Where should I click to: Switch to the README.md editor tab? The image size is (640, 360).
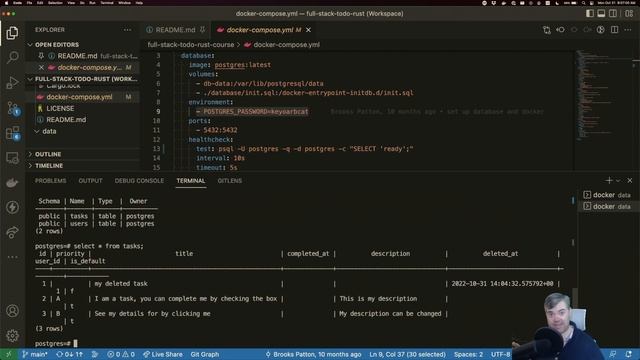coord(176,30)
